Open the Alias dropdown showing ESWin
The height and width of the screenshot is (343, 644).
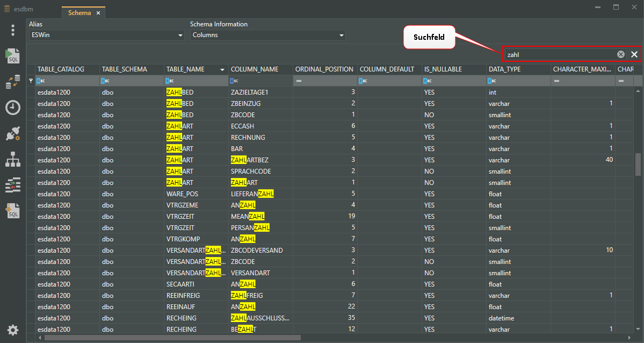click(x=107, y=35)
